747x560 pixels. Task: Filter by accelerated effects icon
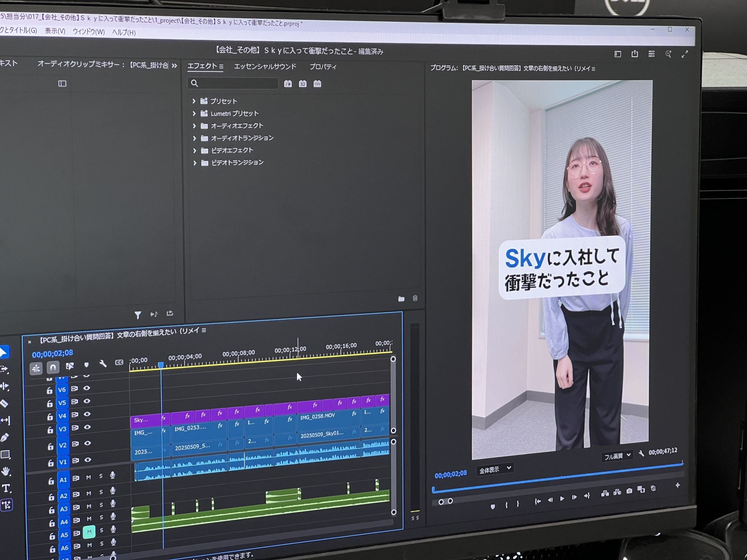point(288,84)
